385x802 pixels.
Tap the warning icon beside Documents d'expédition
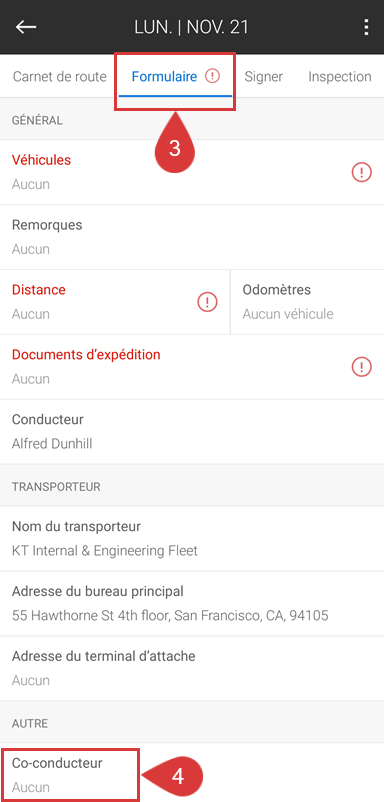[x=361, y=367]
